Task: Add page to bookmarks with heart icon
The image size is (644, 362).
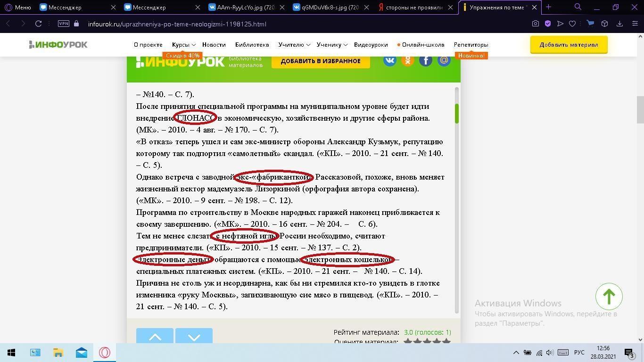Action: (x=572, y=24)
